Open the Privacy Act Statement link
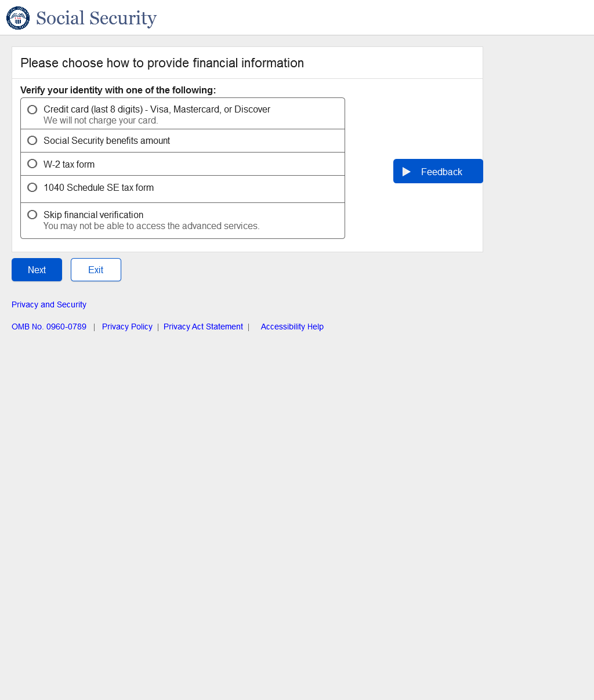This screenshot has width=594, height=700. coord(203,327)
